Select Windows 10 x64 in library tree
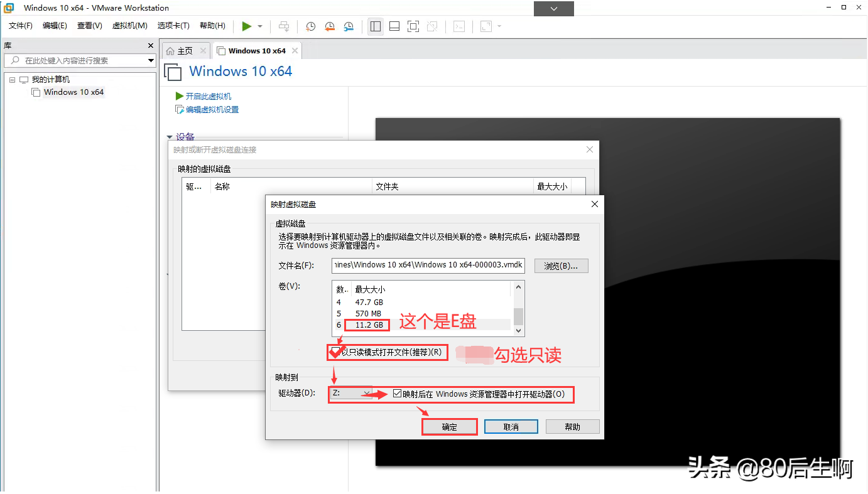This screenshot has width=868, height=494. click(x=73, y=92)
